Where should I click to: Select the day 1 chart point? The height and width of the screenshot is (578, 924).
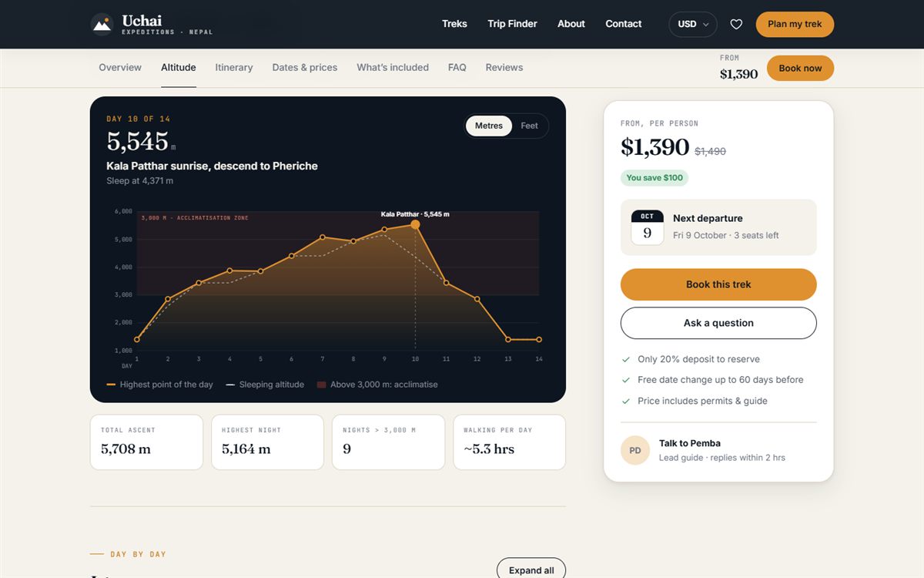tap(137, 339)
